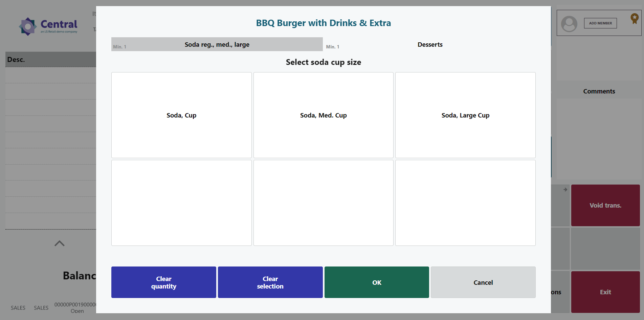Image resolution: width=644 pixels, height=320 pixels.
Task: Click the Central company logo
Action: click(x=48, y=26)
